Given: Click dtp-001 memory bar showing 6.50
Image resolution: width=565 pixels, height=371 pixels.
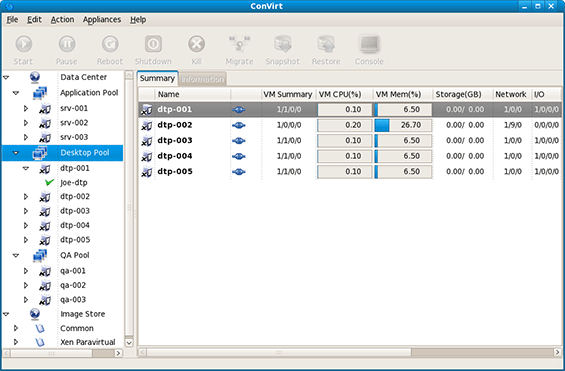Looking at the screenshot, I should (403, 109).
